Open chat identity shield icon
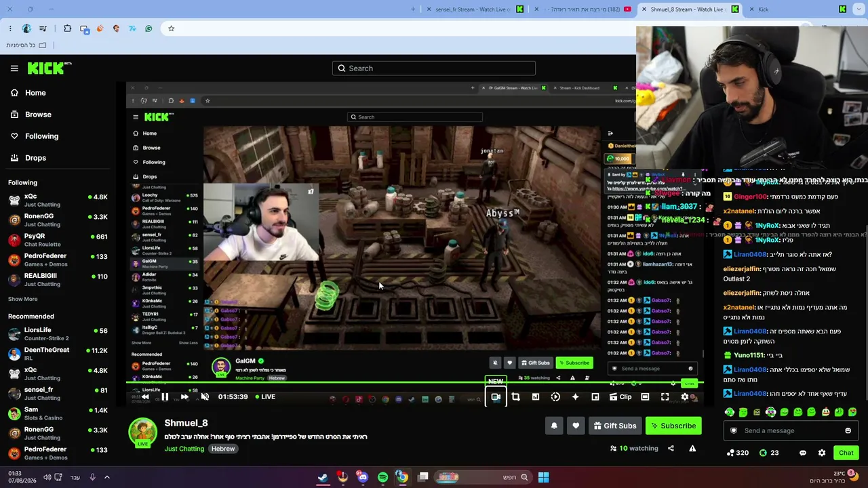Image resolution: width=868 pixels, height=488 pixels. click(733, 431)
